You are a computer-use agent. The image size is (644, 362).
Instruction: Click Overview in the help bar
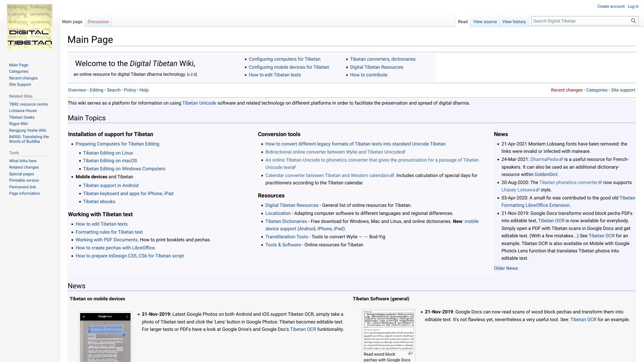tap(77, 90)
